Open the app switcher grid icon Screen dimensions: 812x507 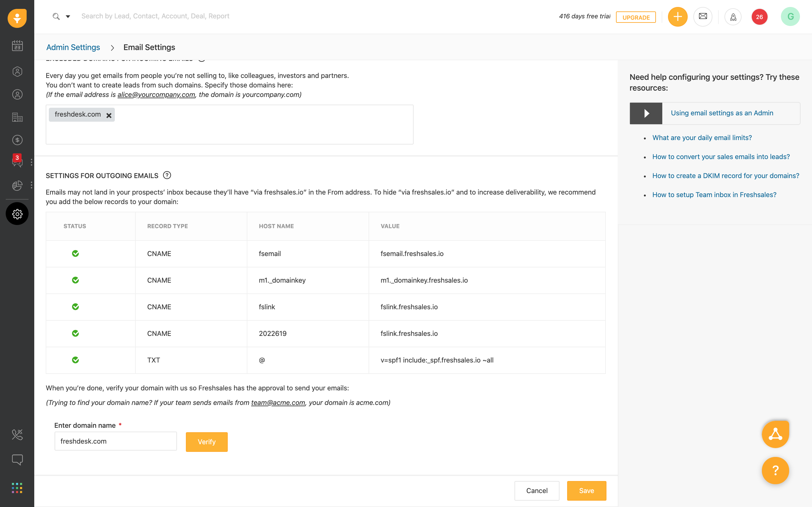pos(17,488)
